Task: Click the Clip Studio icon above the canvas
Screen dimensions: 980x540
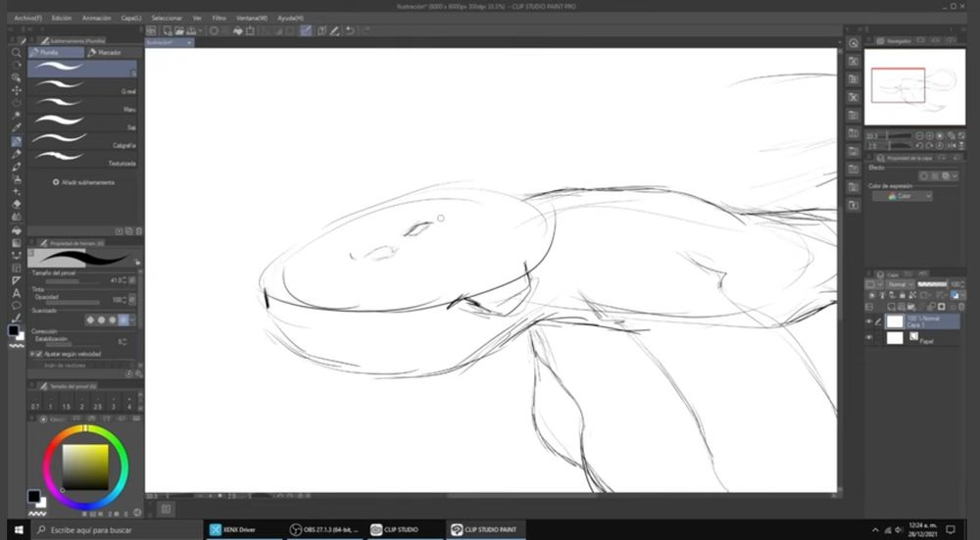Action: coord(151,30)
